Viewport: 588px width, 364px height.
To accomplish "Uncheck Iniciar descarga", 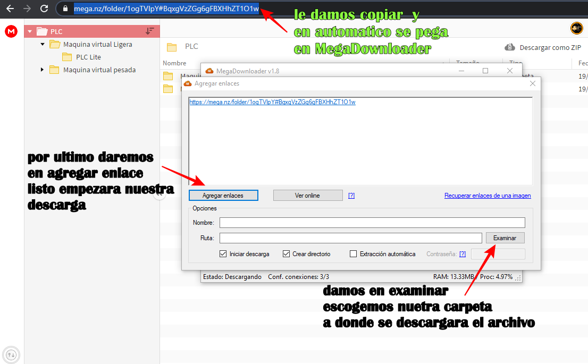I will click(x=223, y=254).
